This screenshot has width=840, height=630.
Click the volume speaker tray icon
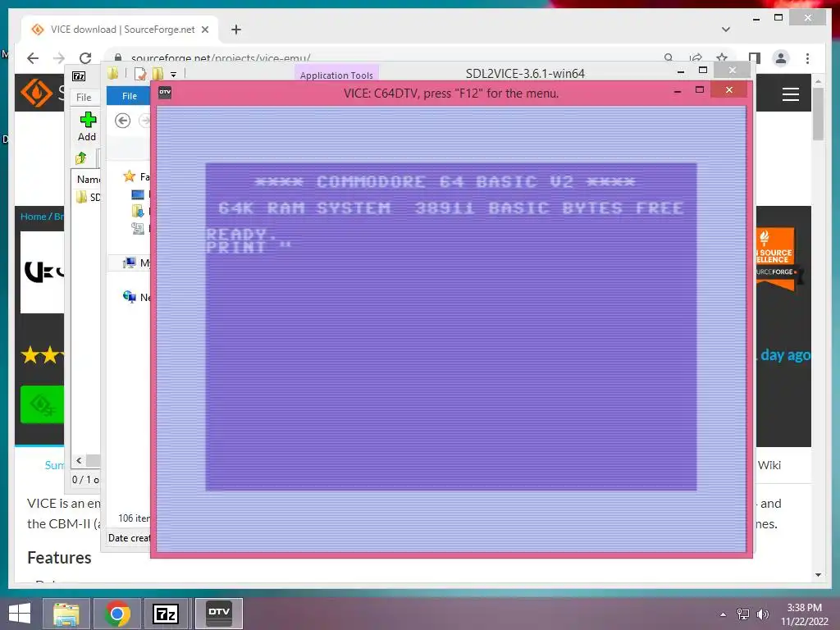tap(762, 614)
